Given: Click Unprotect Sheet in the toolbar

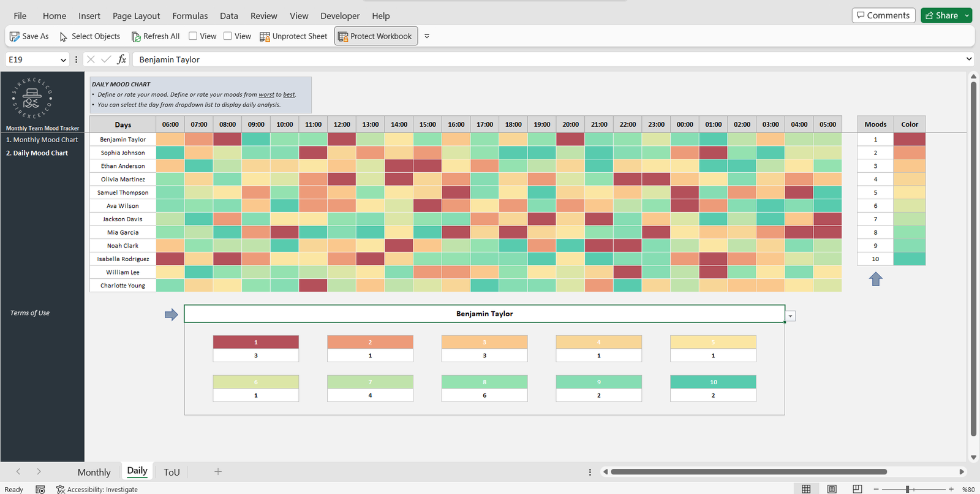Looking at the screenshot, I should pos(293,36).
